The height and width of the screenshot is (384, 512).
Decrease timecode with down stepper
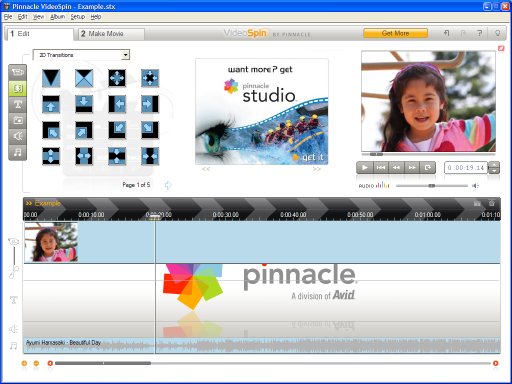[494, 171]
